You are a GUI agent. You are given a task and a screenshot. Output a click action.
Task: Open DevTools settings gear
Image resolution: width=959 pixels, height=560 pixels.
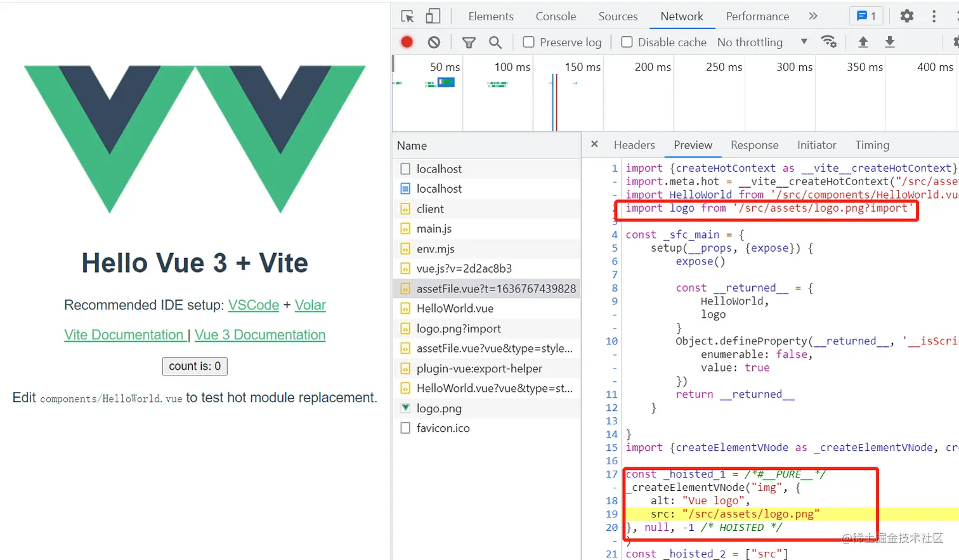907,16
